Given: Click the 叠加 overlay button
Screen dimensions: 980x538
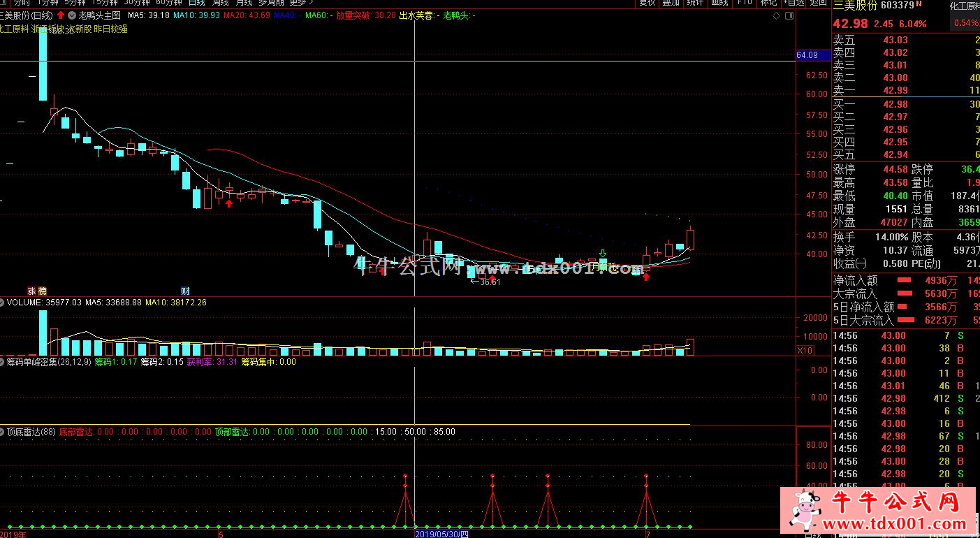Looking at the screenshot, I should pyautogui.click(x=671, y=3).
